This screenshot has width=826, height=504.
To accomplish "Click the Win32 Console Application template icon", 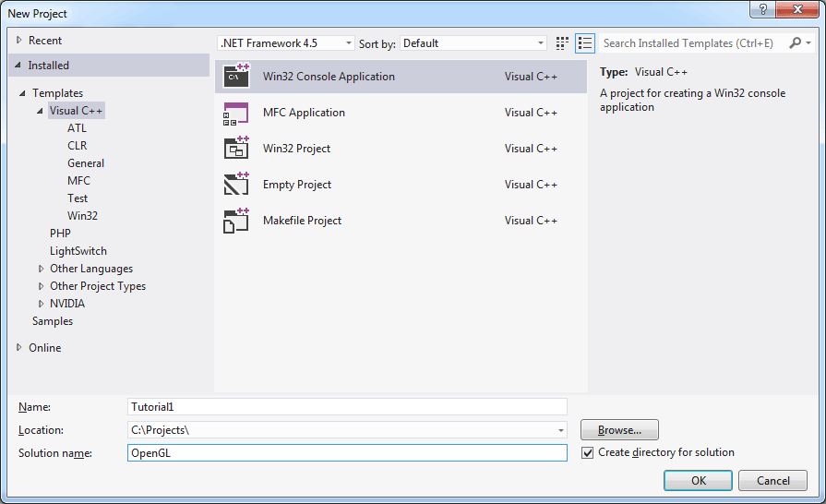I will tap(236, 77).
